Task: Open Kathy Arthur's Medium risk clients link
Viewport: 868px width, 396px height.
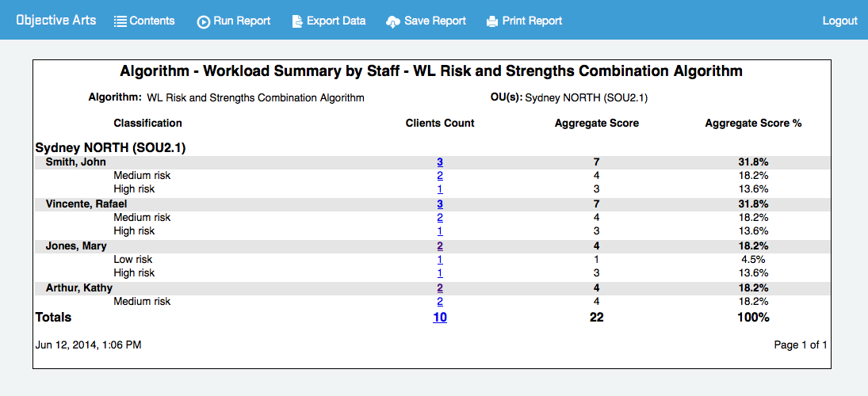Action: 440,302
